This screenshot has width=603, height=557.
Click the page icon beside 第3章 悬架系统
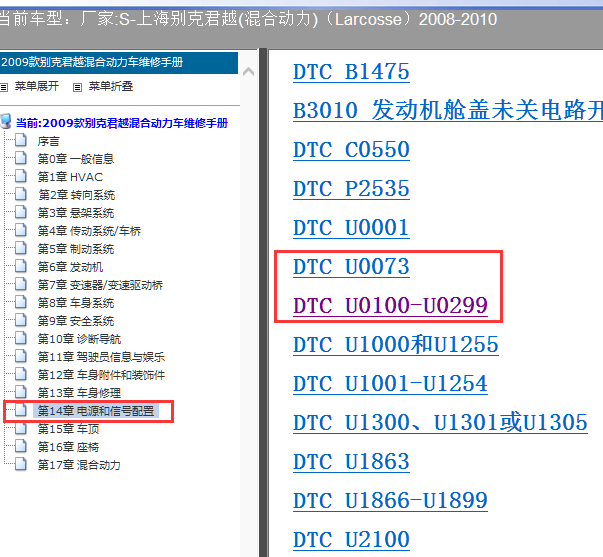(x=20, y=212)
